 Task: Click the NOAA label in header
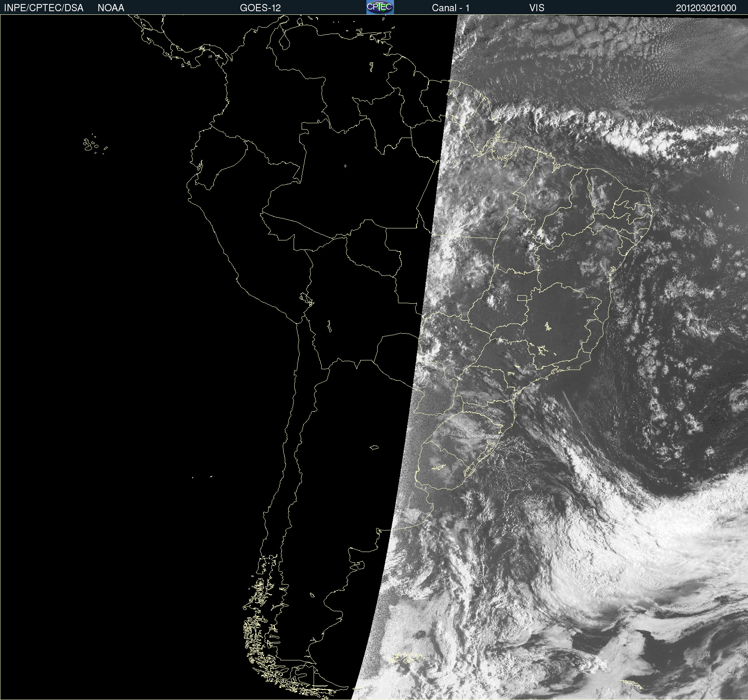tap(111, 8)
